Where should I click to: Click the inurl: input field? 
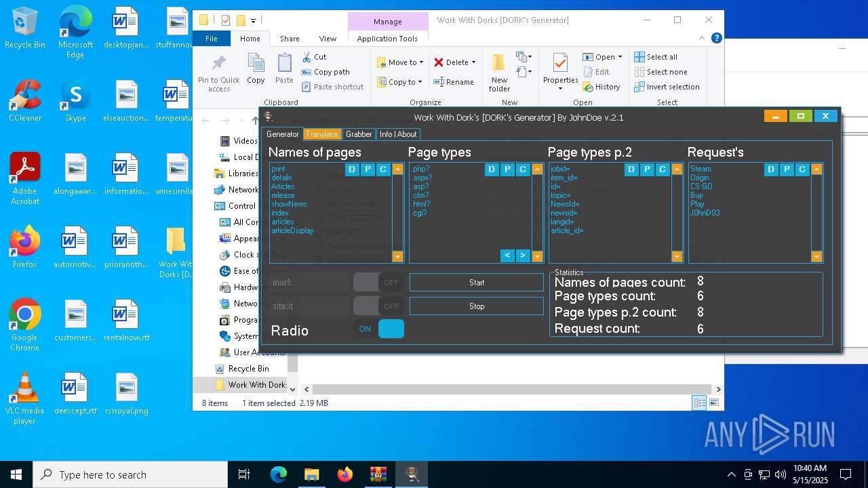tap(309, 283)
